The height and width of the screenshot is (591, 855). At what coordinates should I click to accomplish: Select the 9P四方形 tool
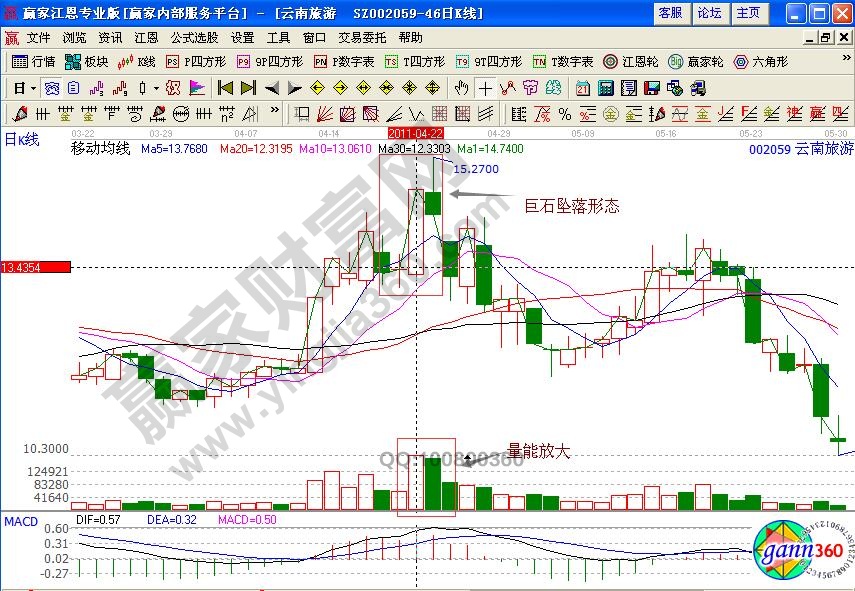click(270, 62)
